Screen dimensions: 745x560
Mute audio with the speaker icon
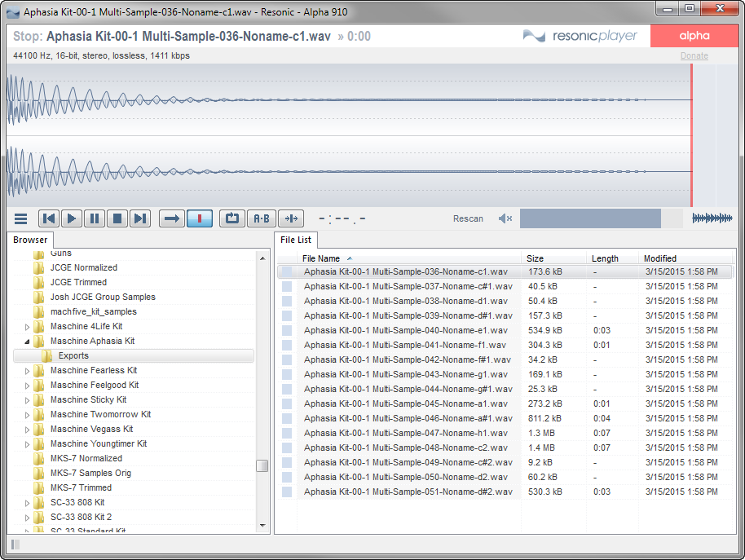click(x=505, y=218)
